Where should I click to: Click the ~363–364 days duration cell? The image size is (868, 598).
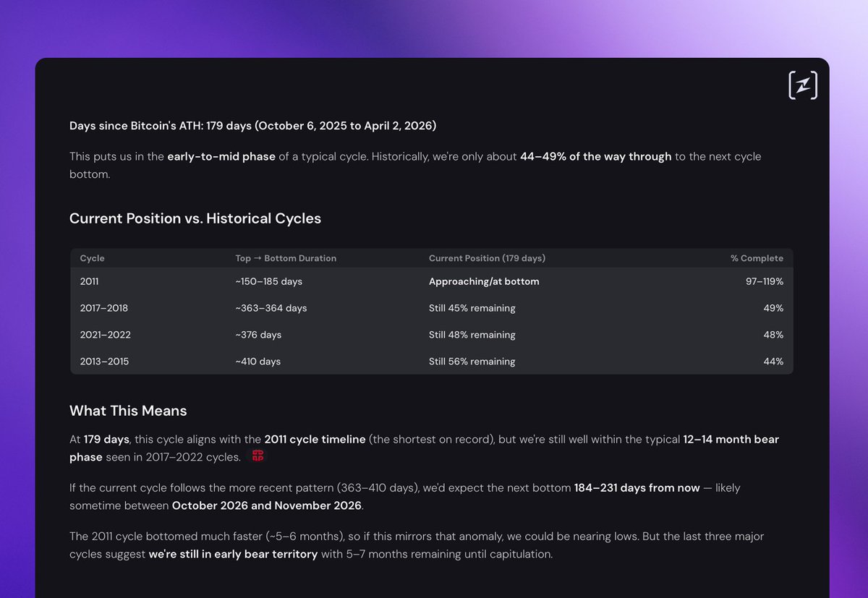271,308
